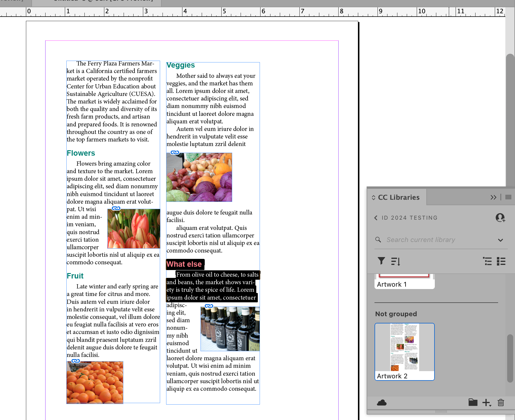
Task: Click the search magnifying glass icon
Action: point(378,240)
